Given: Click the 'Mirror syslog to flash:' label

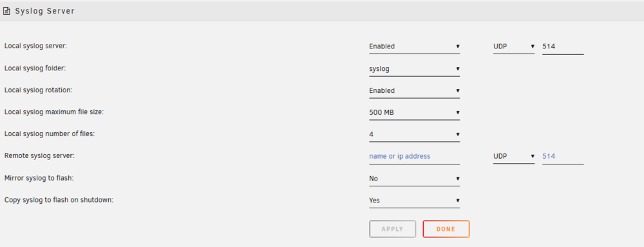Looking at the screenshot, I should [39, 178].
